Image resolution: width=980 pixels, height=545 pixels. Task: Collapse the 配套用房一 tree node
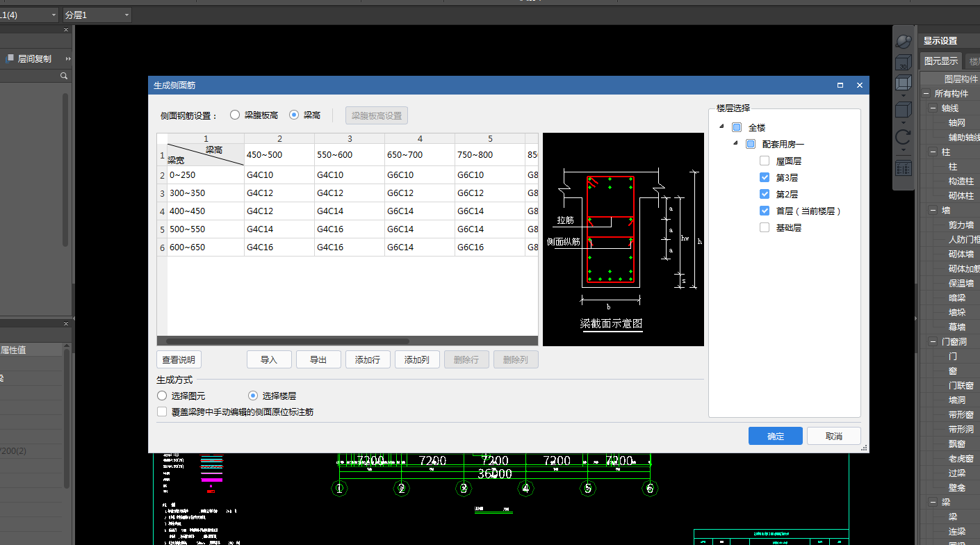(735, 143)
